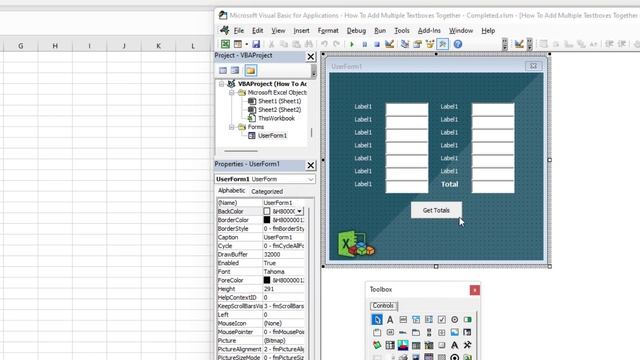Pick the Image control in the Toolbox

coord(454,333)
